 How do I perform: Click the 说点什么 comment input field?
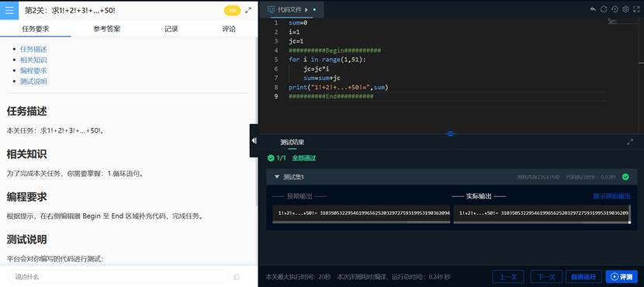click(118, 277)
